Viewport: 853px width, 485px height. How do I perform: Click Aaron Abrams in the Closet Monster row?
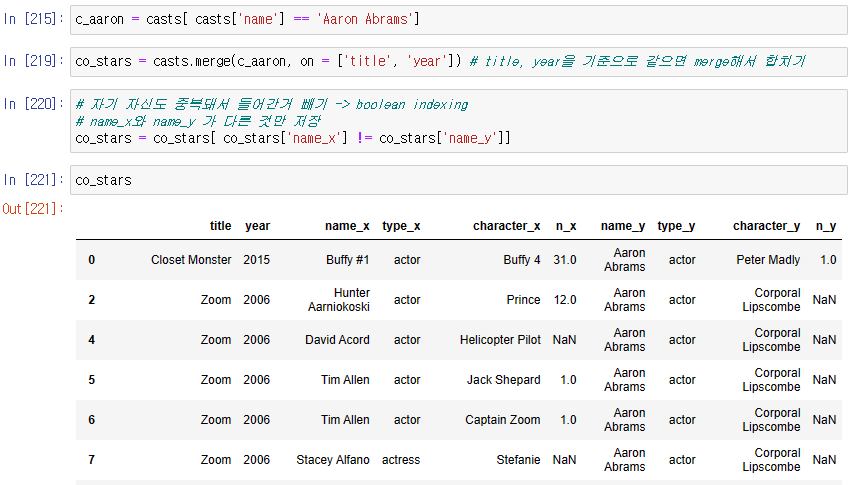coord(625,260)
